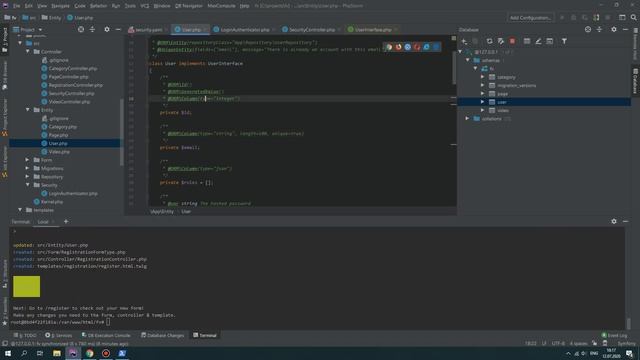This screenshot has width=640, height=360.
Task: Hide the Project panel with the minus icon
Action: point(118,29)
